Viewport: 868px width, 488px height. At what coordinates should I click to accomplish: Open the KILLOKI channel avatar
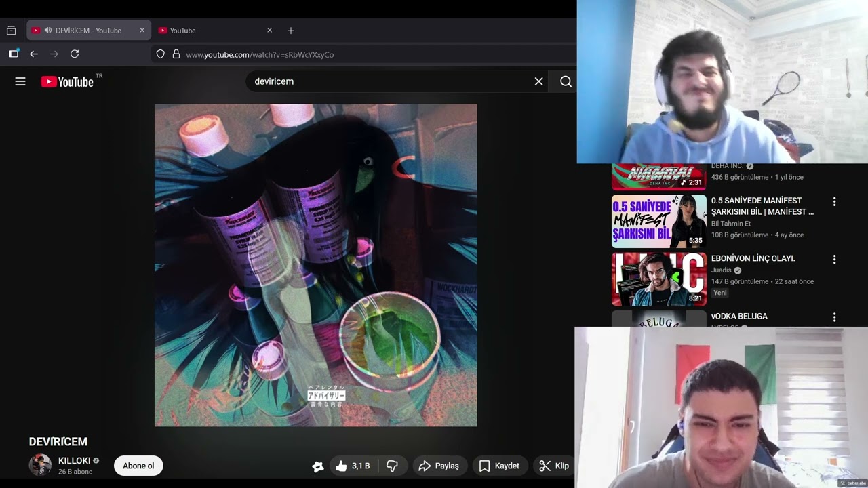[x=40, y=465]
